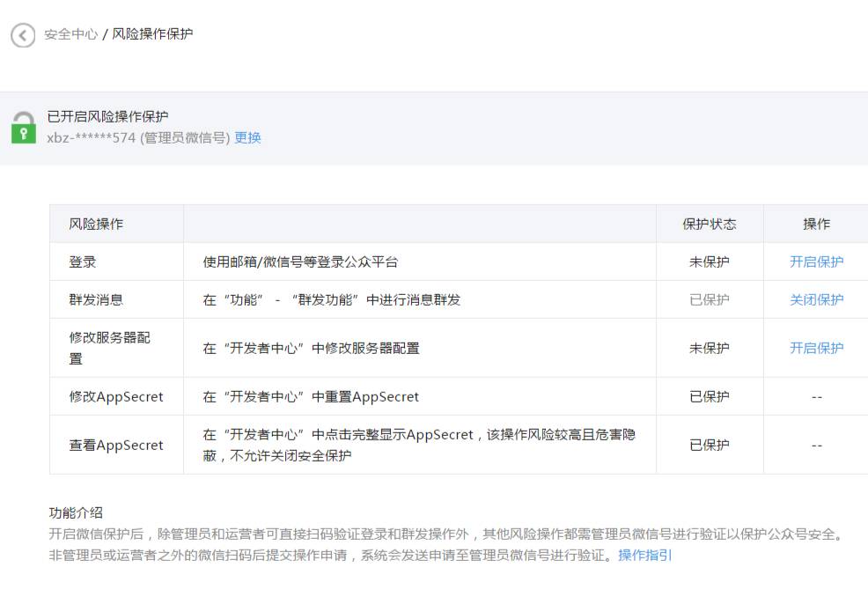
Task: Click description 中修改服务器配置
Action: point(311,349)
